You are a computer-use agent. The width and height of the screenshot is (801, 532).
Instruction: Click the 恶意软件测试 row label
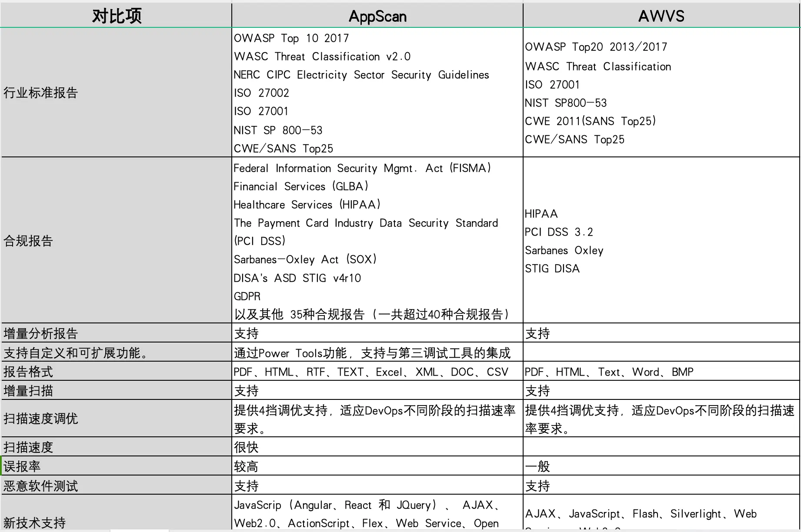point(40,485)
